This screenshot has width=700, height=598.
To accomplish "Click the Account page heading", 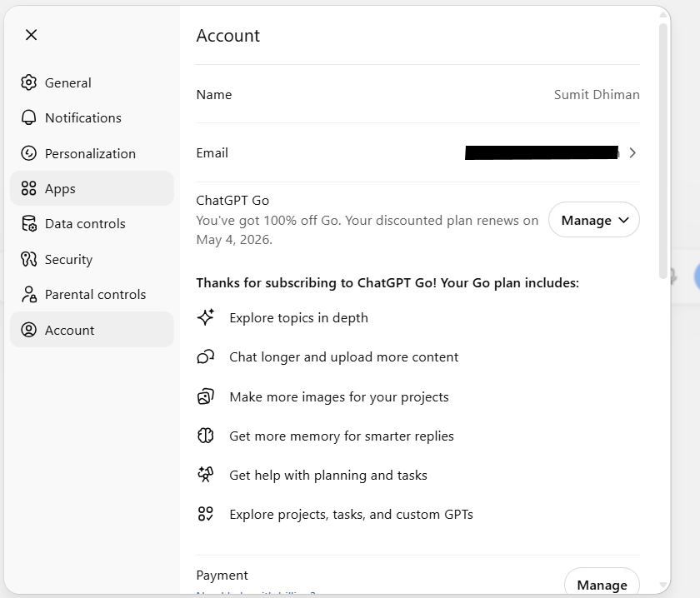I will point(227,36).
